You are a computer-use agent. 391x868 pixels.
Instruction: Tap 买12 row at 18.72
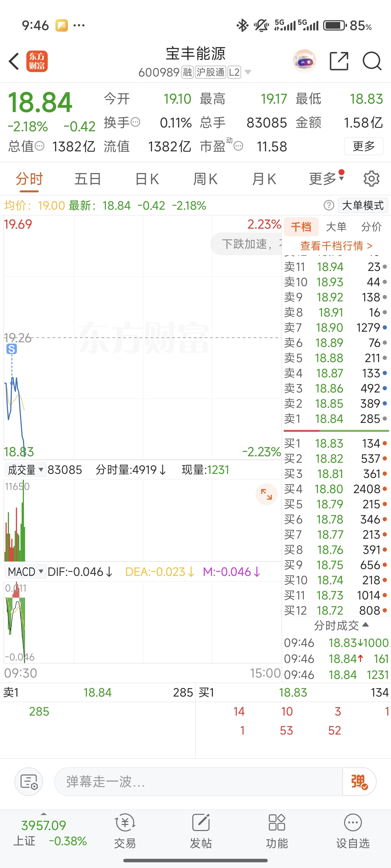[x=336, y=611]
